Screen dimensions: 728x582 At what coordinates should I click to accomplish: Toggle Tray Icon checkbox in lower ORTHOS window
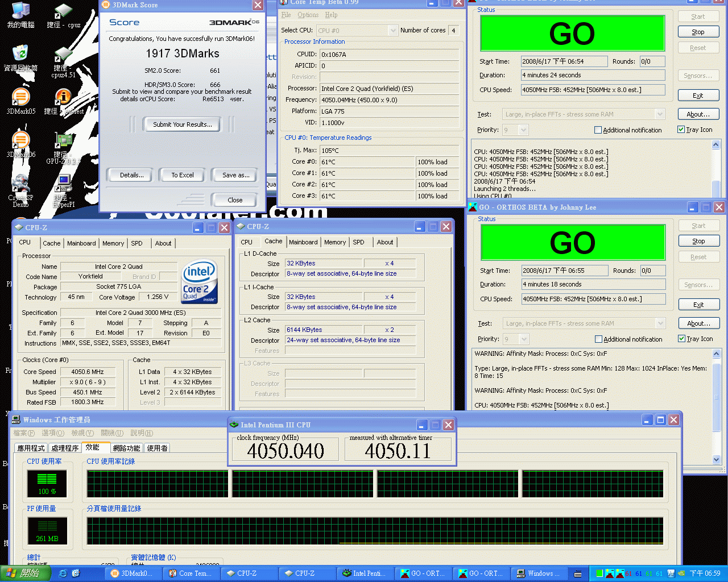681,339
